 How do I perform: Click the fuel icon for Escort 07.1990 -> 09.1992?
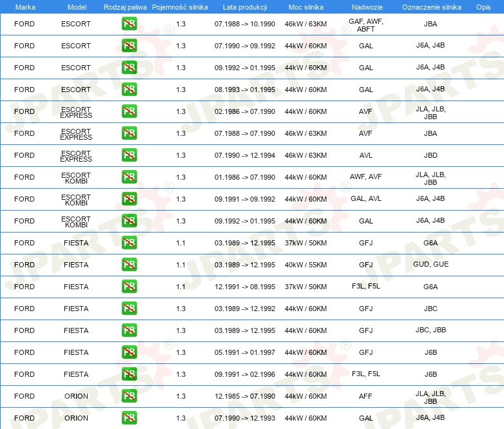(129, 46)
